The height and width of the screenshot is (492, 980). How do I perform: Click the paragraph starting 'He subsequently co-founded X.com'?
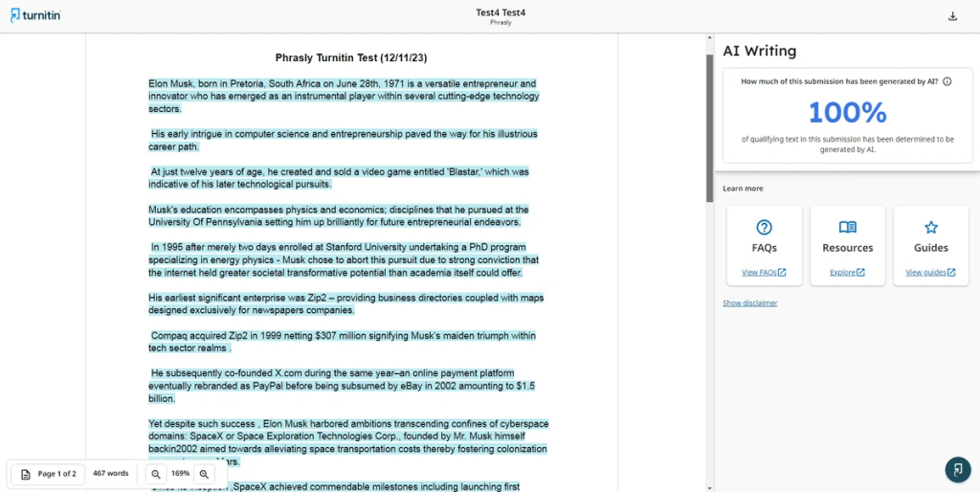pyautogui.click(x=342, y=386)
